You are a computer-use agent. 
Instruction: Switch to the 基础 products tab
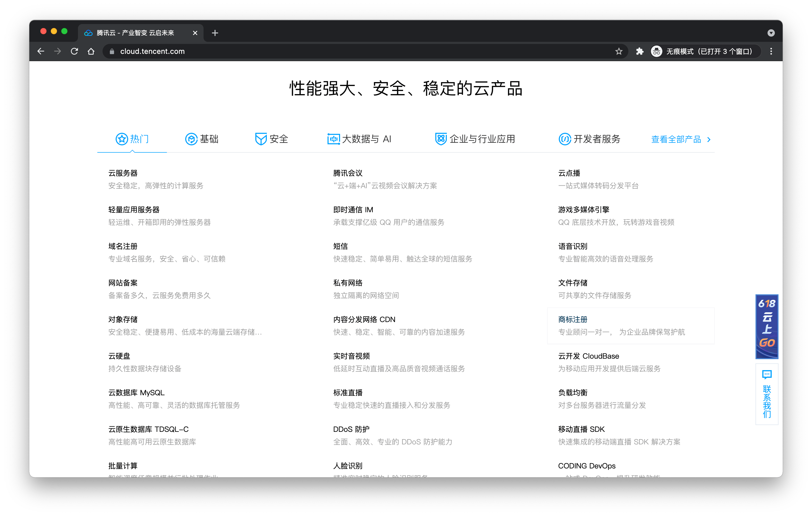click(x=202, y=139)
